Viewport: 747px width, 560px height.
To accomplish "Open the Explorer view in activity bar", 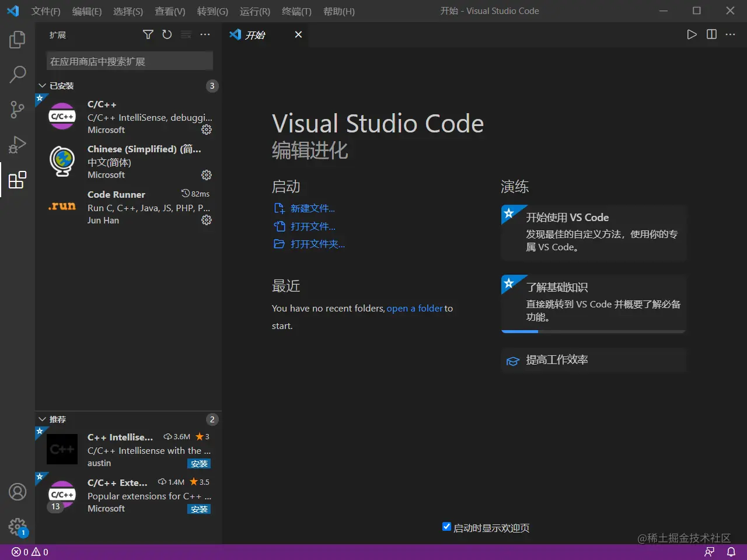I will point(18,40).
